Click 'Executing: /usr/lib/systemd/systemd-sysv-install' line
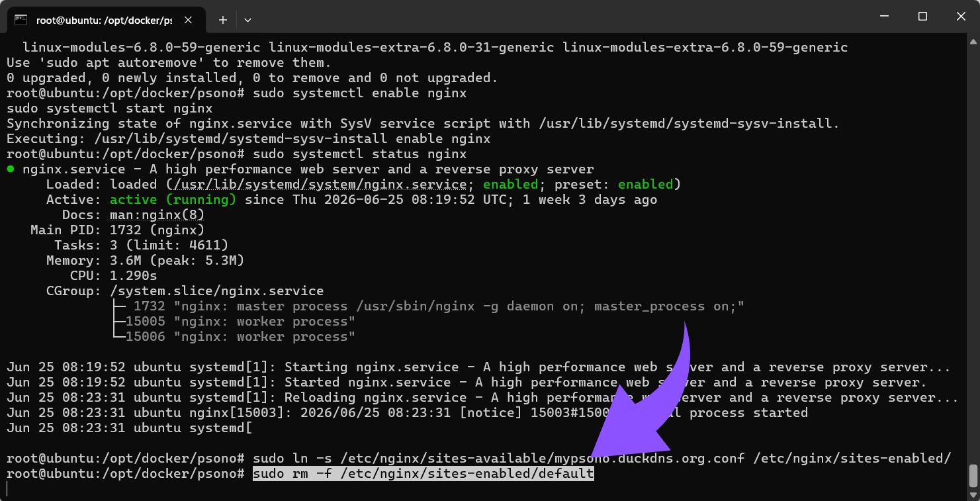 (248, 139)
